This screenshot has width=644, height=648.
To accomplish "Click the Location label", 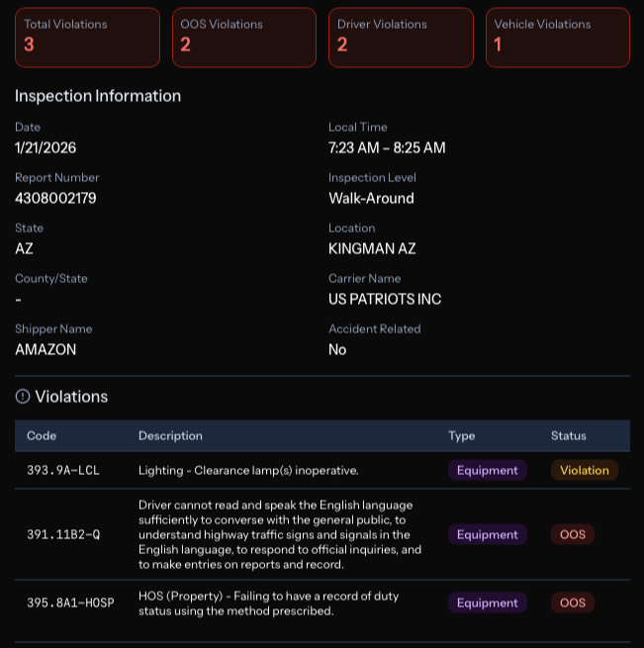I will point(352,229).
